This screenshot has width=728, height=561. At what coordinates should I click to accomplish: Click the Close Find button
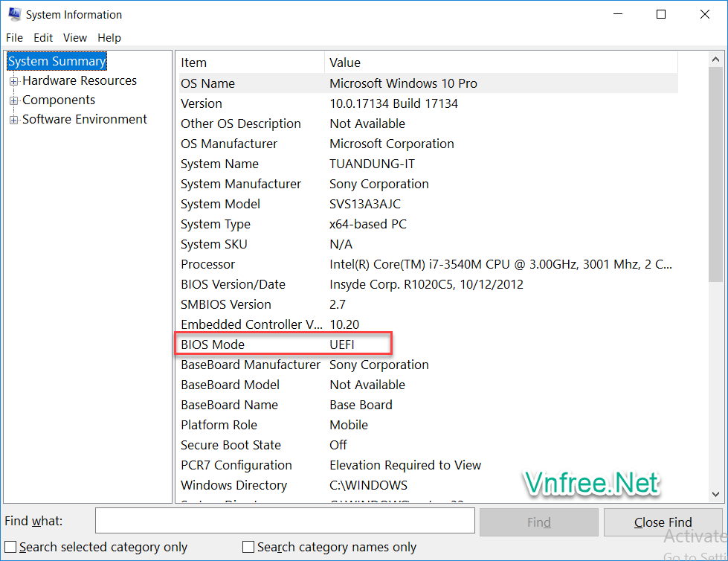click(x=663, y=522)
